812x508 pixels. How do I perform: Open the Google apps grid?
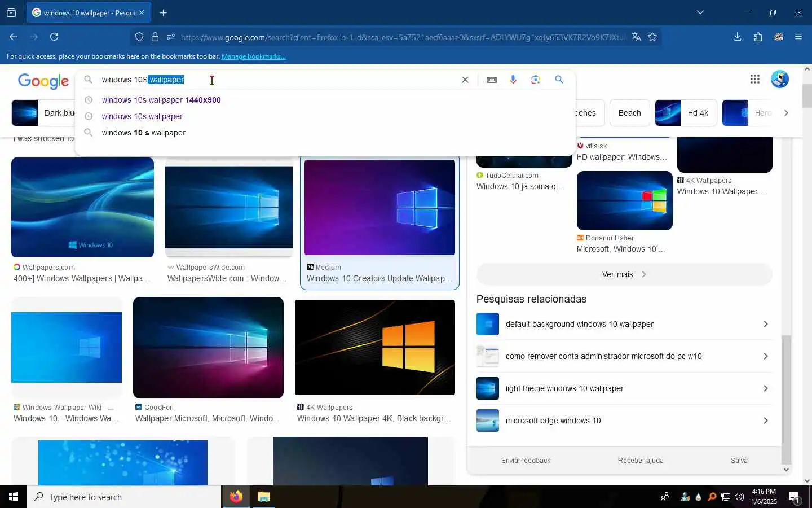(755, 79)
